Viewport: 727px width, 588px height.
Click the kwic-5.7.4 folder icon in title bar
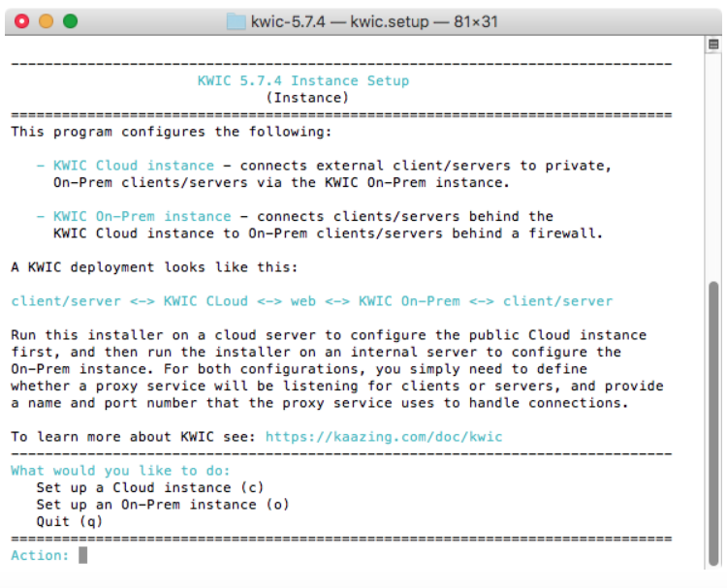click(x=236, y=21)
